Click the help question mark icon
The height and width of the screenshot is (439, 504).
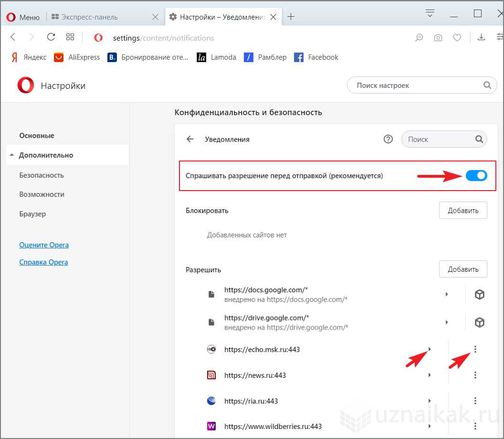click(x=388, y=139)
